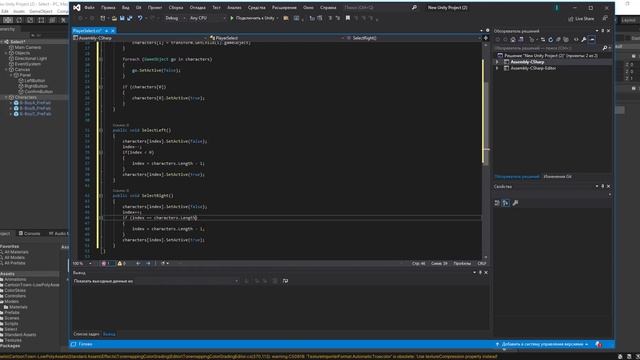Click the Open File folder icon
Screen dimensions: 640x360
[x=114, y=18]
